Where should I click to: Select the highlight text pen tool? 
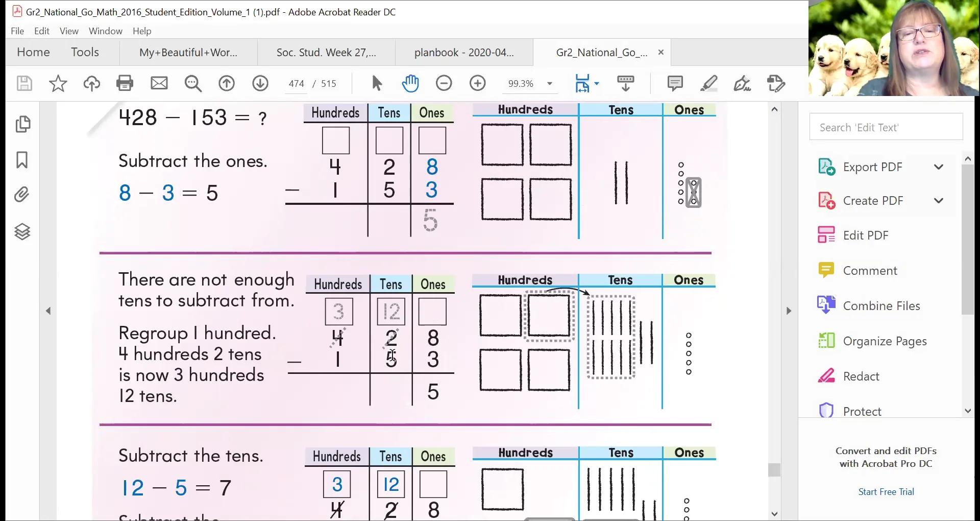click(x=708, y=83)
